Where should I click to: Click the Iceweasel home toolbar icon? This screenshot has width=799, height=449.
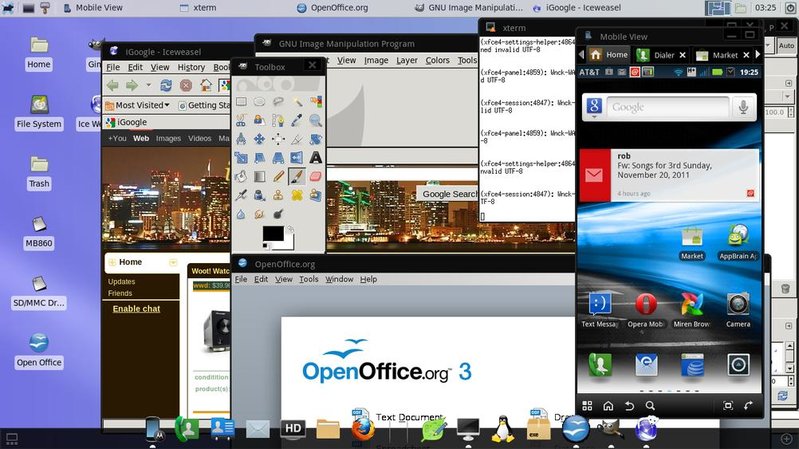205,85
